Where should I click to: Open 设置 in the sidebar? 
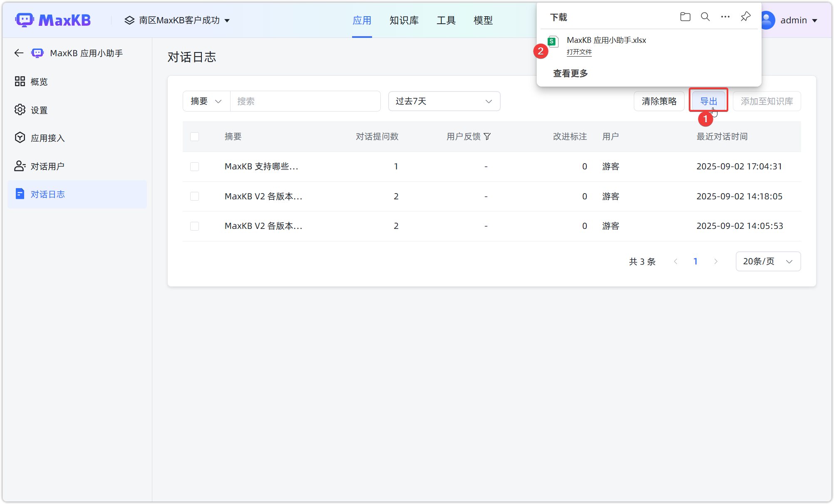(x=77, y=110)
